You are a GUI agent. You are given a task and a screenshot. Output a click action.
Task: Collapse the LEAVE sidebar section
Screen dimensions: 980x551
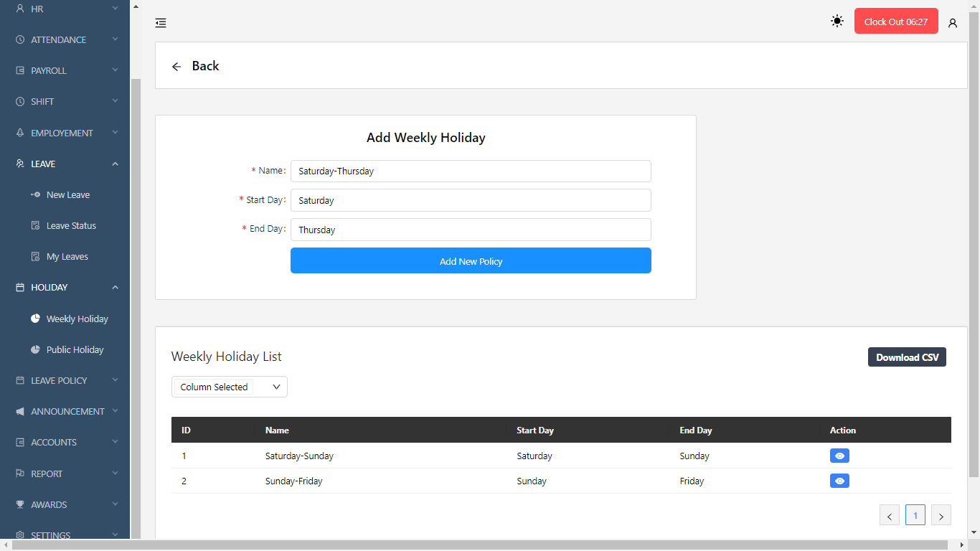tap(115, 164)
